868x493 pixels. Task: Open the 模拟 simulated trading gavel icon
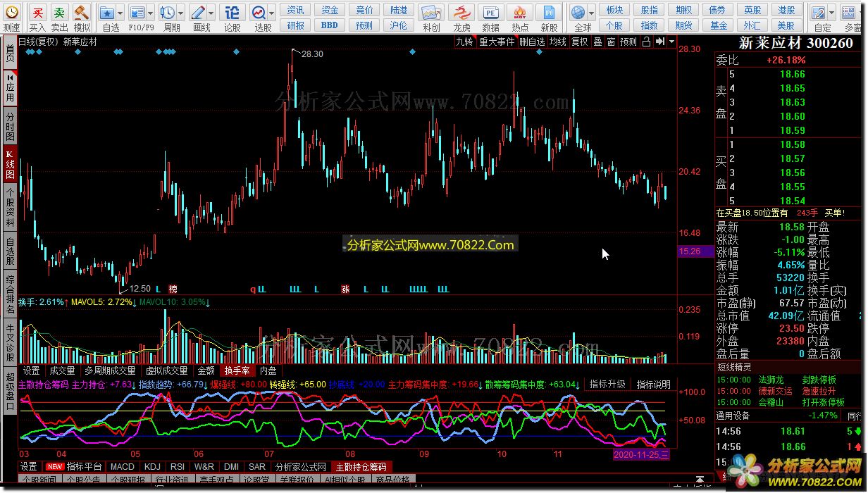pyautogui.click(x=82, y=13)
